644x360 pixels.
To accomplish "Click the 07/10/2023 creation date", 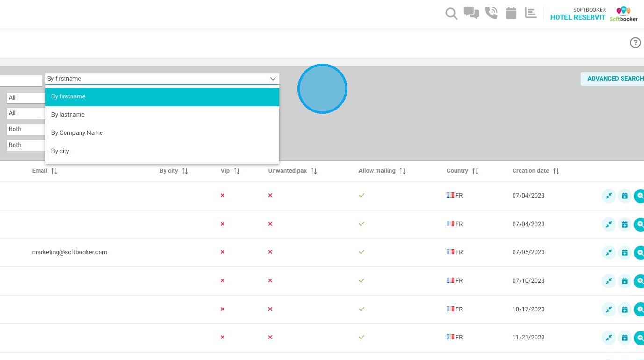I will (528, 281).
